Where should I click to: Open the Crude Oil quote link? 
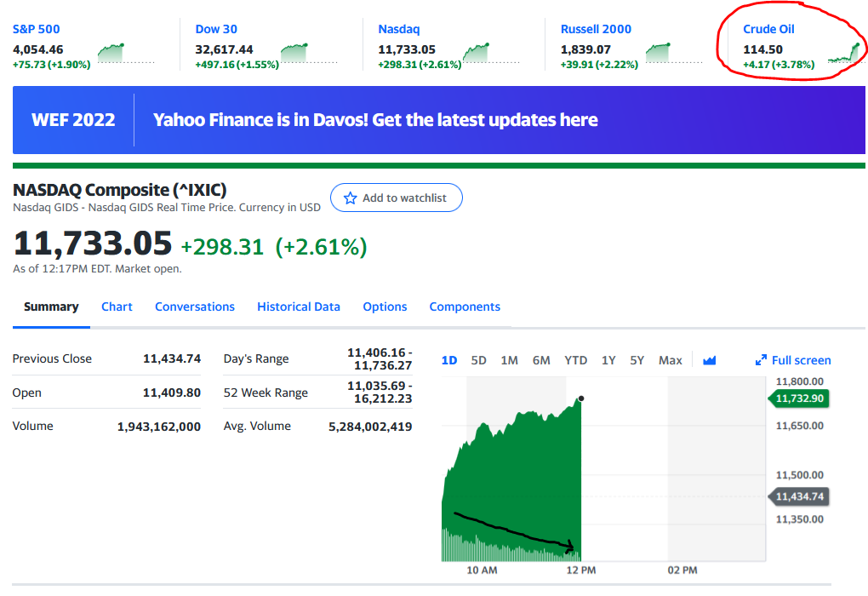tap(768, 29)
